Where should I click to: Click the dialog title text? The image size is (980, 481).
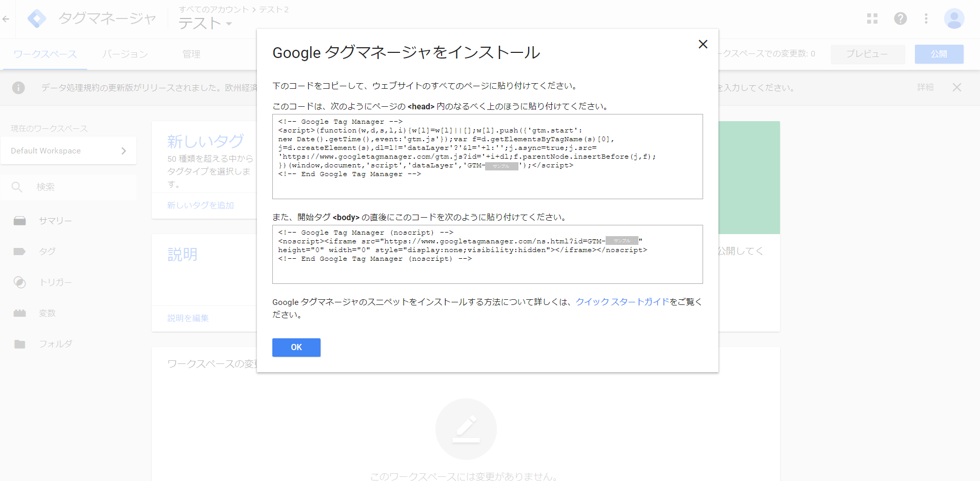tap(406, 52)
